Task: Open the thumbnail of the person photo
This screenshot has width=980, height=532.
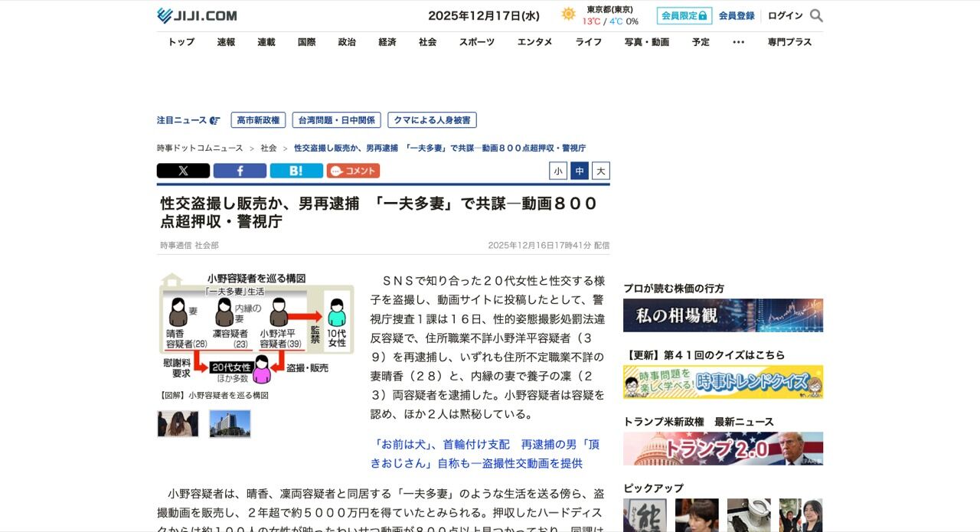Action: point(178,423)
